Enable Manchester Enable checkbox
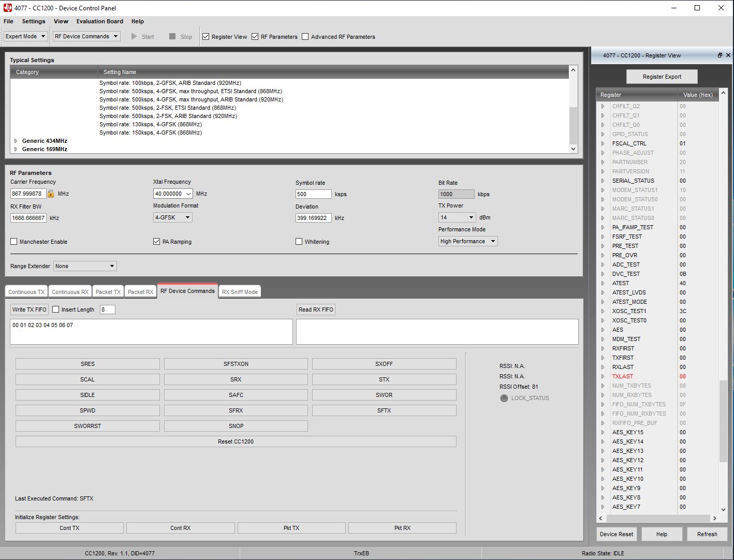 pos(14,242)
